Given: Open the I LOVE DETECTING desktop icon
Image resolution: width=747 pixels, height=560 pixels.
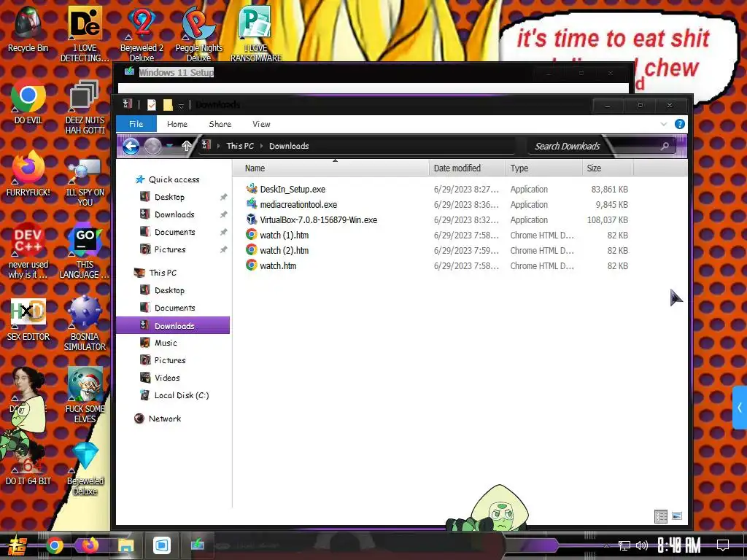Looking at the screenshot, I should pyautogui.click(x=85, y=34).
